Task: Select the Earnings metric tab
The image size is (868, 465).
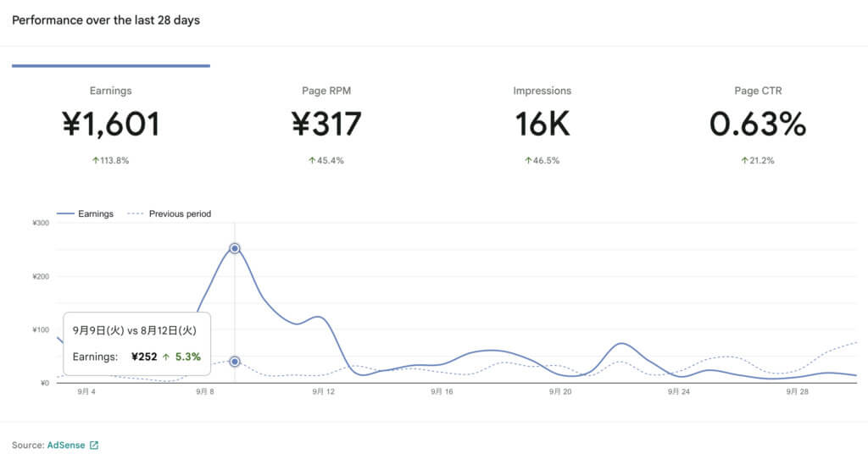Action: click(x=110, y=124)
